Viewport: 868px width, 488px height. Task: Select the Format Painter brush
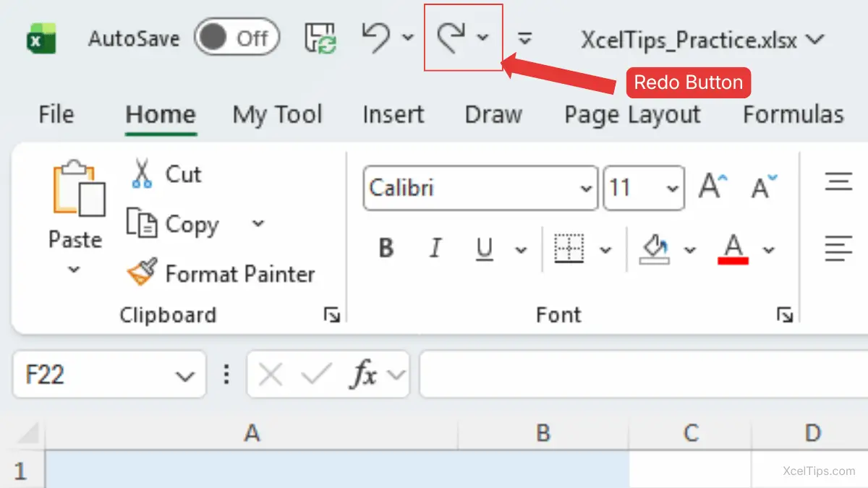point(142,273)
